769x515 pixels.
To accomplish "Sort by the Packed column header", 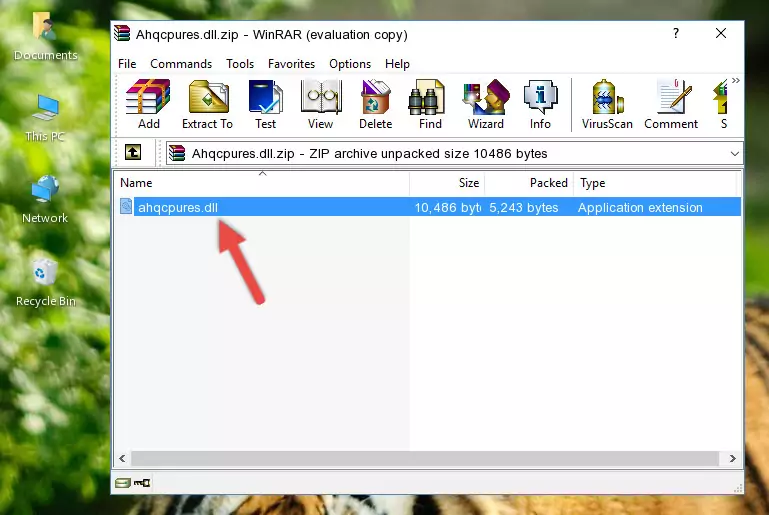I will pyautogui.click(x=529, y=183).
